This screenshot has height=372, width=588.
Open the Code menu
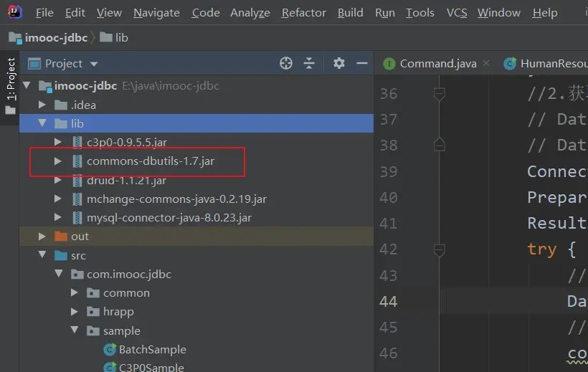[x=206, y=13]
